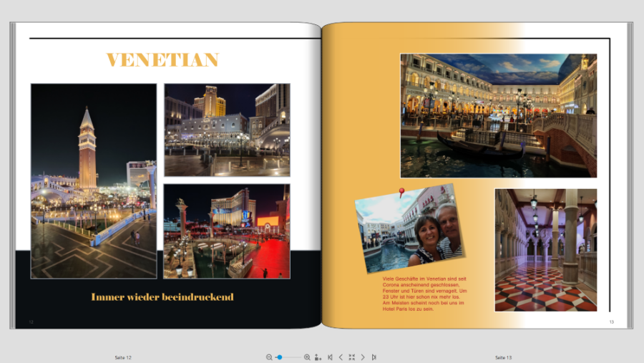Viewport: 644px width, 363px height.
Task: Select the pinned couple selfie photo
Action: tap(410, 229)
